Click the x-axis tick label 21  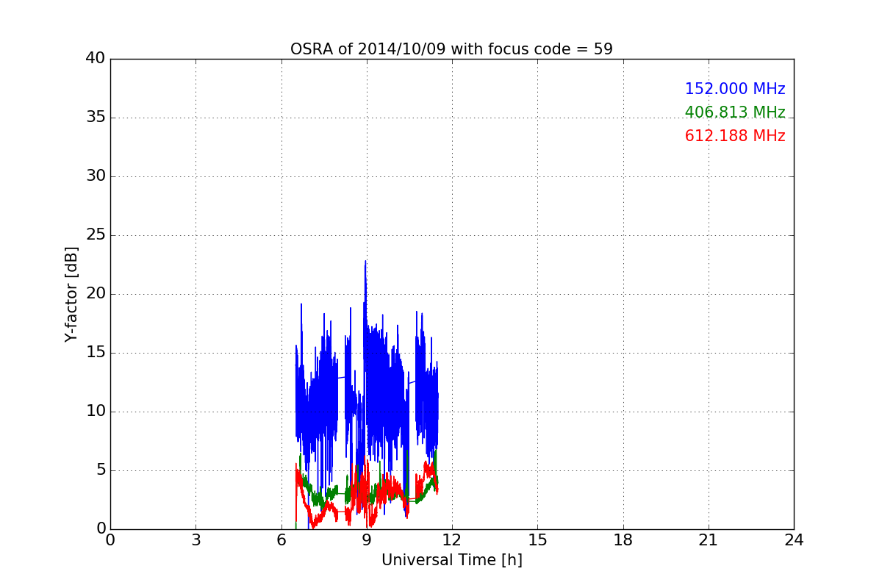[709, 540]
